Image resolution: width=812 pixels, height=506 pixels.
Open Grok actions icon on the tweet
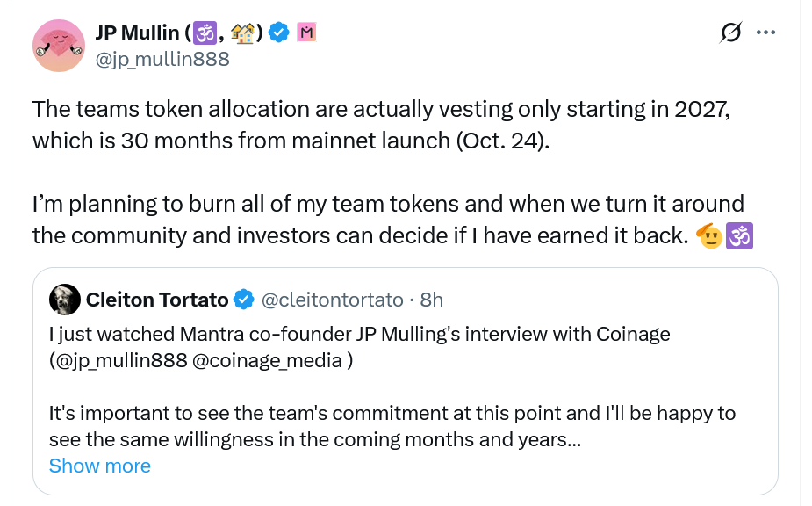click(x=729, y=33)
